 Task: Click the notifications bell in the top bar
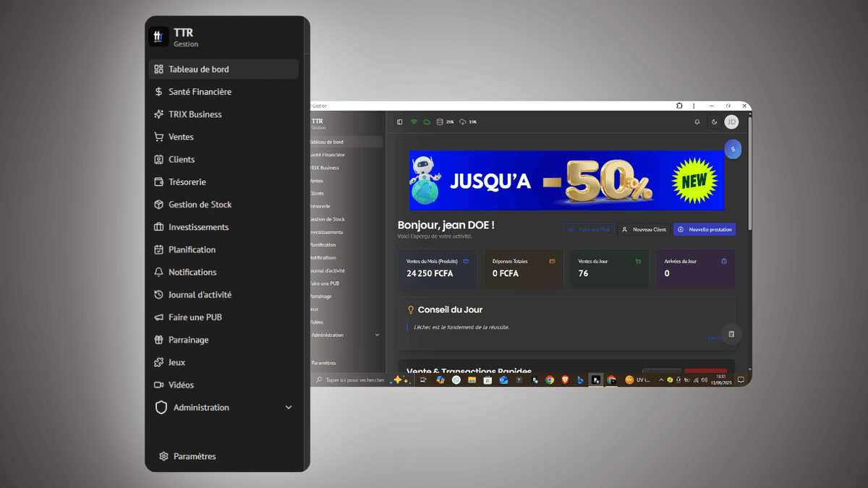[697, 122]
